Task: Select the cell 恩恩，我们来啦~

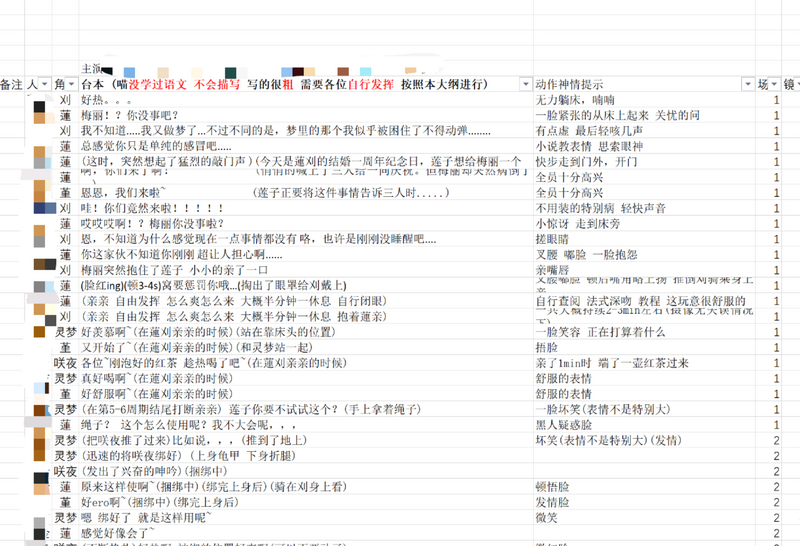Action: (306, 193)
